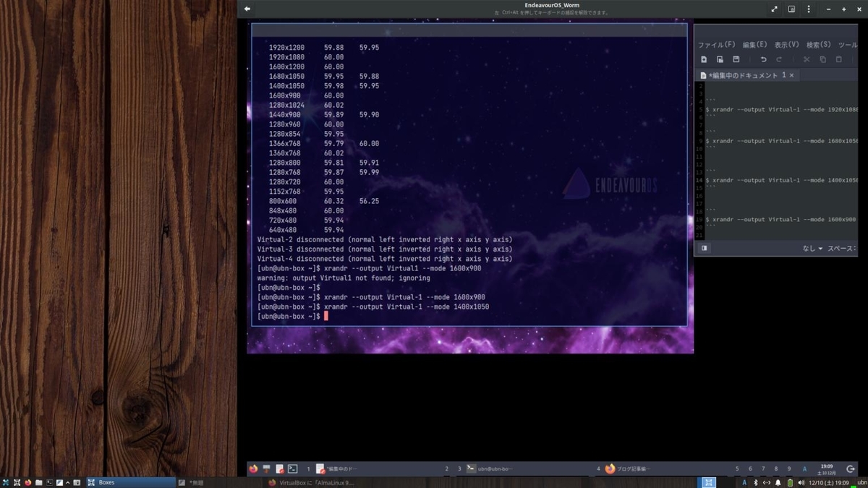Viewport: 868px width, 488px height.
Task: Switch to guest task 編集中のド… on workspace 1
Action: (x=337, y=468)
